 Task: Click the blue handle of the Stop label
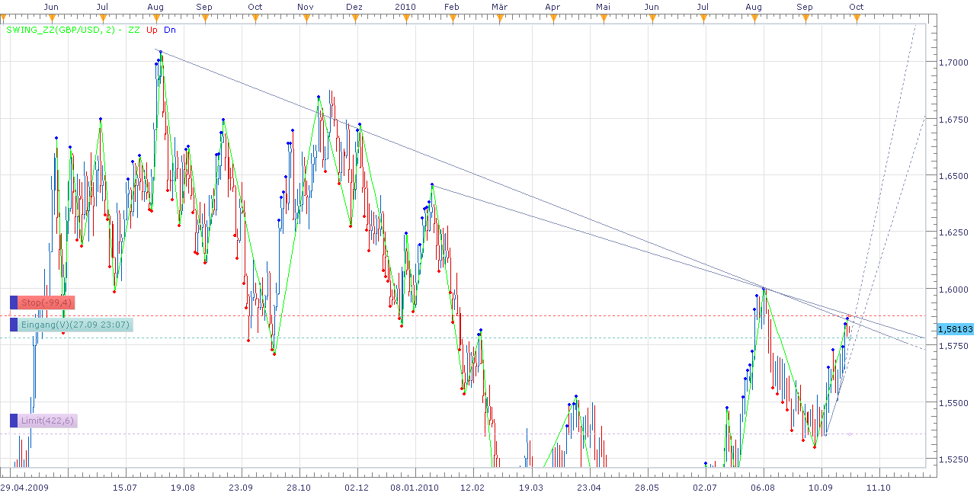14,302
